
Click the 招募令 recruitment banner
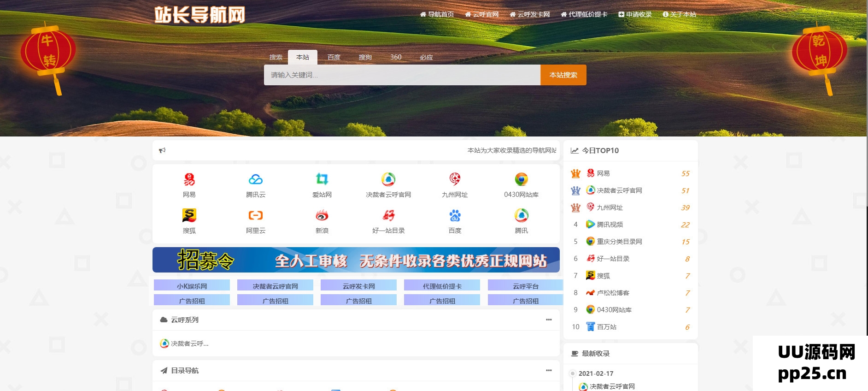[x=356, y=260]
